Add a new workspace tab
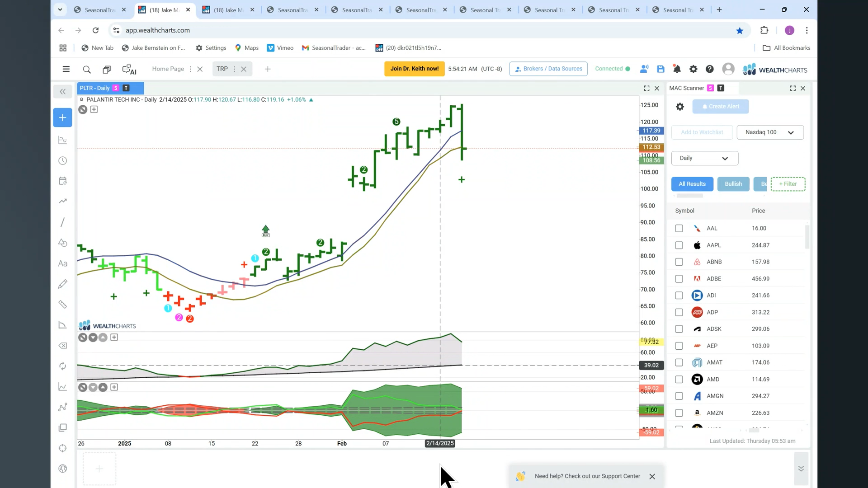The image size is (868, 488). pyautogui.click(x=268, y=69)
